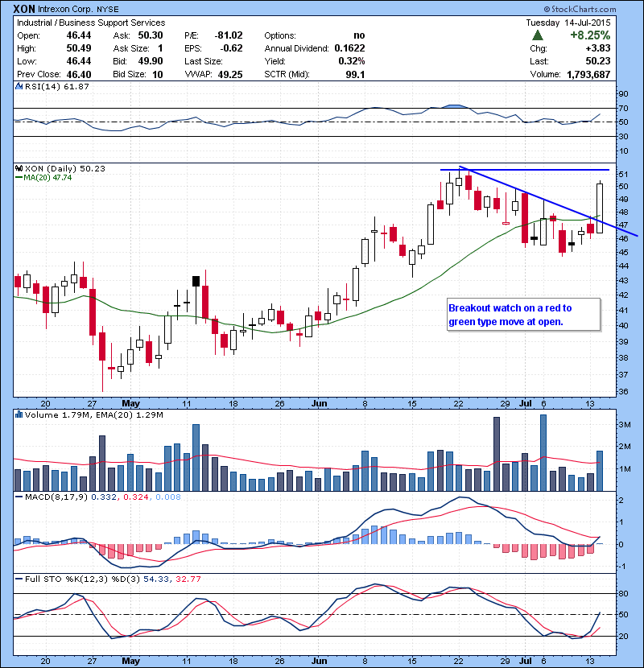Click the Prev Close value 46.40
Image resolution: width=644 pixels, height=668 pixels.
[79, 75]
